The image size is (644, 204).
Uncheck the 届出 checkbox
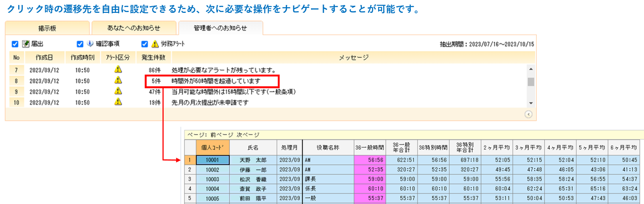[x=15, y=44]
